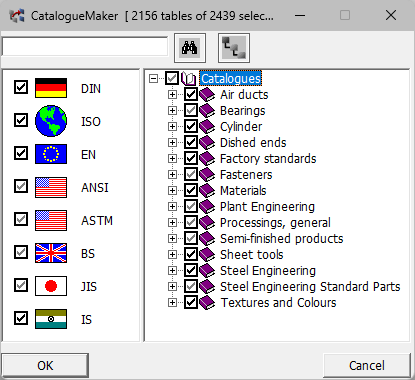Click the Indian flag icon for IS
Viewport: 415px width, 380px height.
[51, 319]
